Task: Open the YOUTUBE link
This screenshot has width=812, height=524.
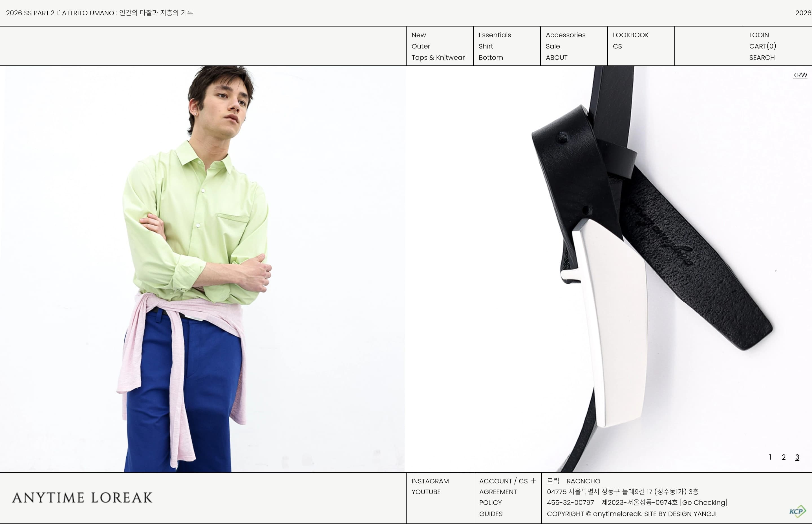Action: [426, 492]
